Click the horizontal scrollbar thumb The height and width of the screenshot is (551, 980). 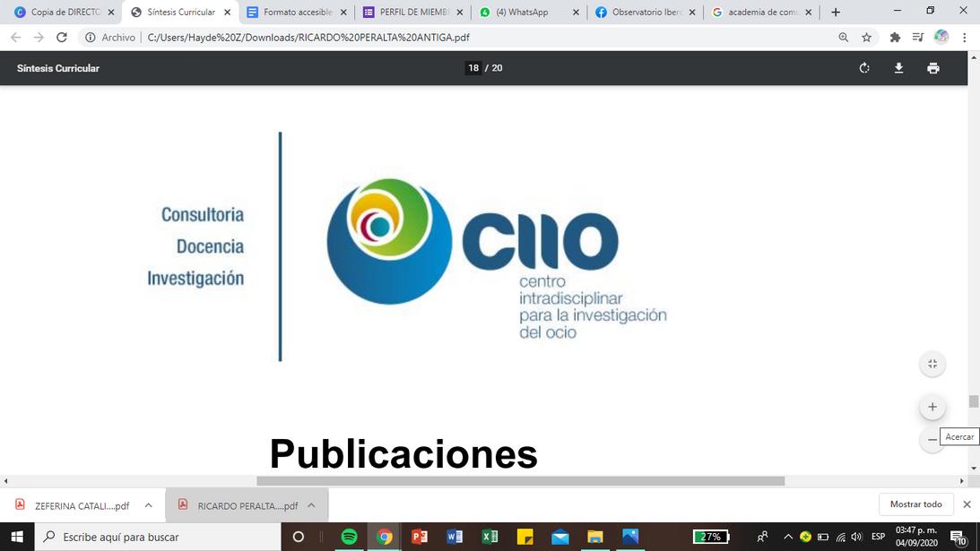[x=521, y=481]
